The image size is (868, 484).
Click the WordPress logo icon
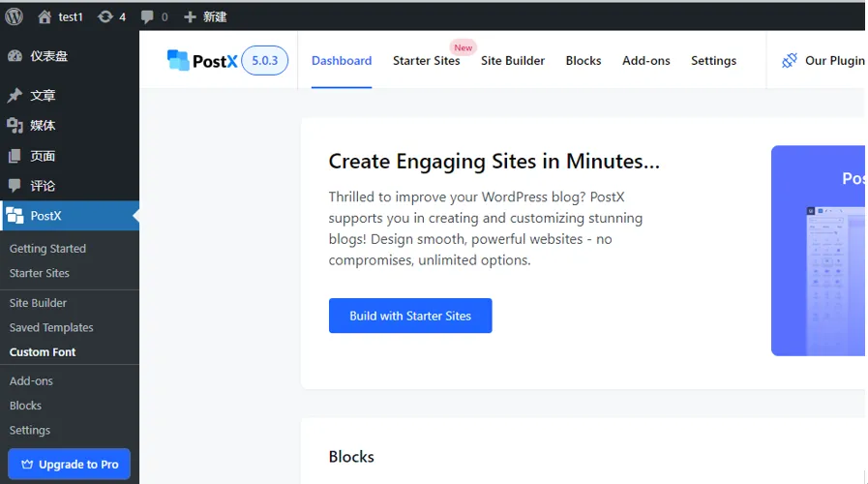coord(14,16)
